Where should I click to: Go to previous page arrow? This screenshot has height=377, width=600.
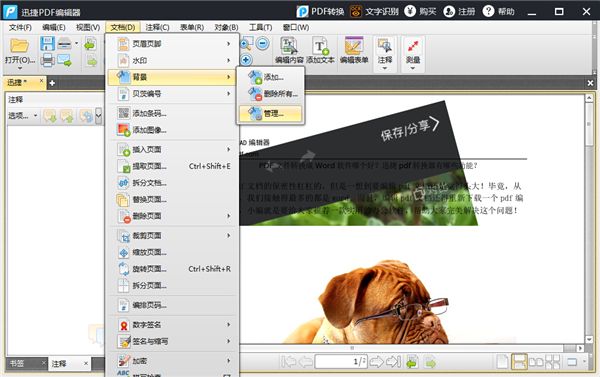(x=305, y=361)
